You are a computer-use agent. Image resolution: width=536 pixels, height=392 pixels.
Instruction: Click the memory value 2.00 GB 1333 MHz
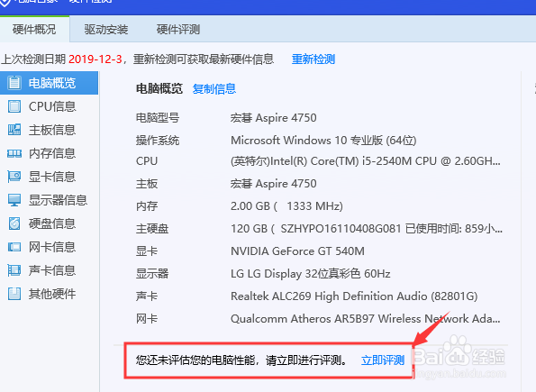(x=286, y=206)
